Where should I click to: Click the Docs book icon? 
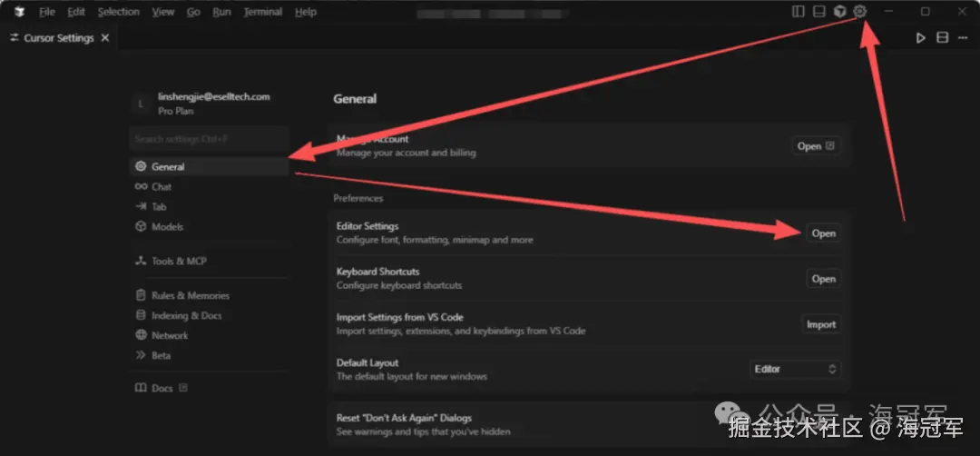(x=141, y=388)
